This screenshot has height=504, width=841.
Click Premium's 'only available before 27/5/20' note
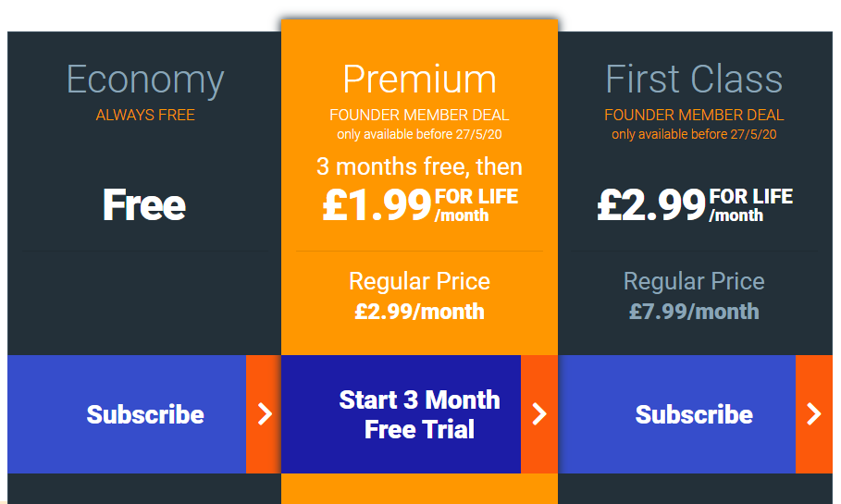[x=419, y=134]
